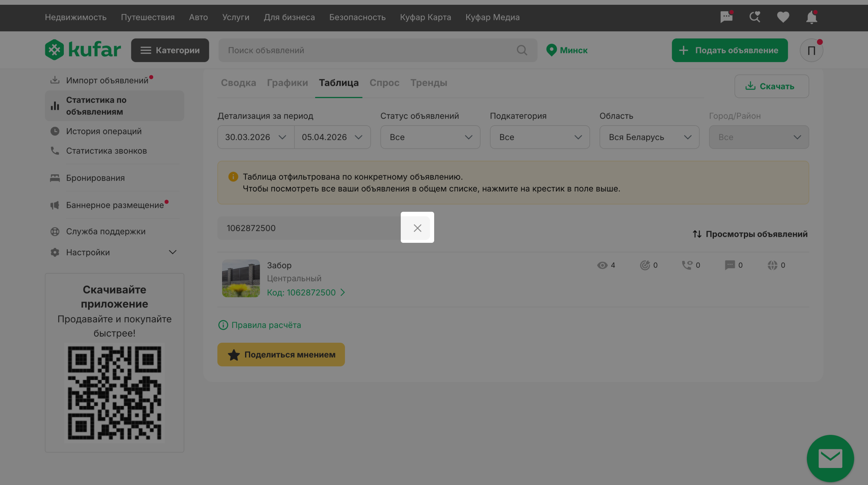Open Город/Район dropdown
868x485 pixels.
click(x=759, y=137)
